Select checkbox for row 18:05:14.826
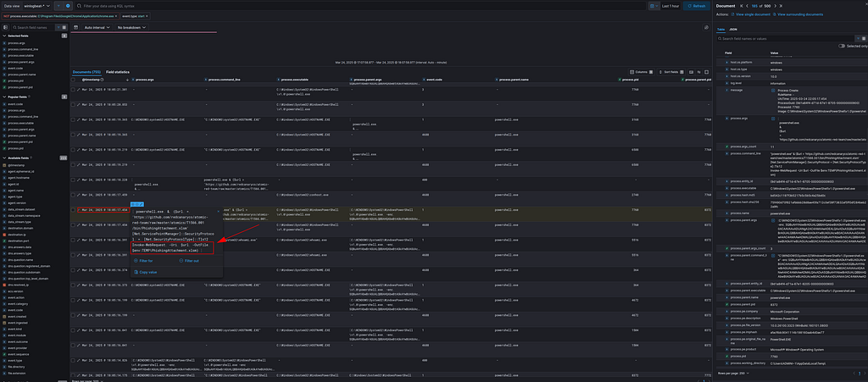 (x=73, y=361)
